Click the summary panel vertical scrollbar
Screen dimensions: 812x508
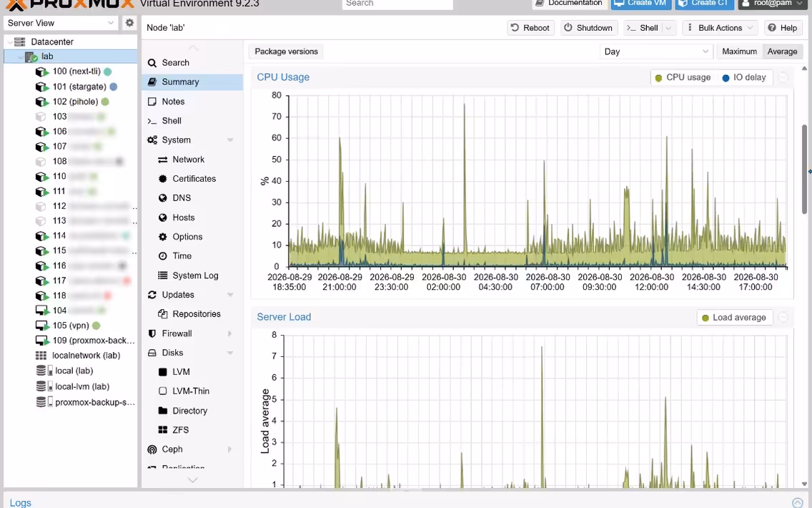tap(804, 169)
